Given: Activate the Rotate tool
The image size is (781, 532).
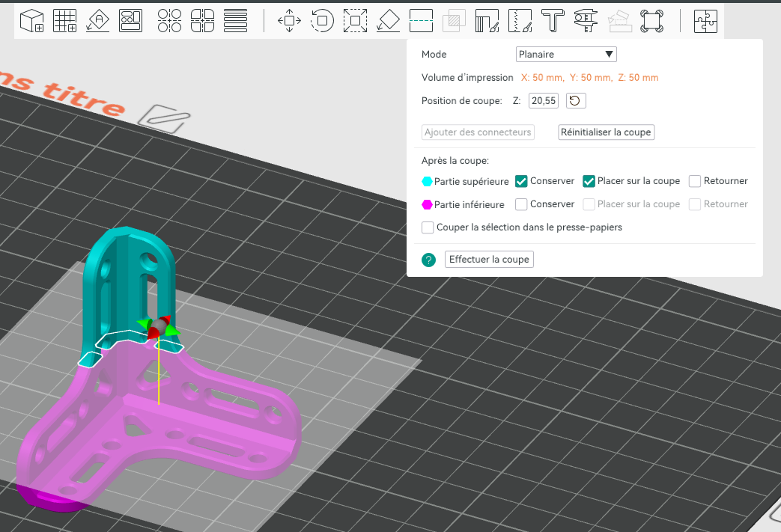Looking at the screenshot, I should coord(322,21).
